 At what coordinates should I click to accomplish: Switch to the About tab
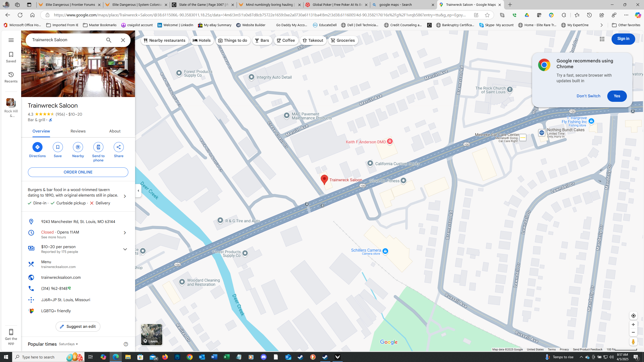(115, 131)
